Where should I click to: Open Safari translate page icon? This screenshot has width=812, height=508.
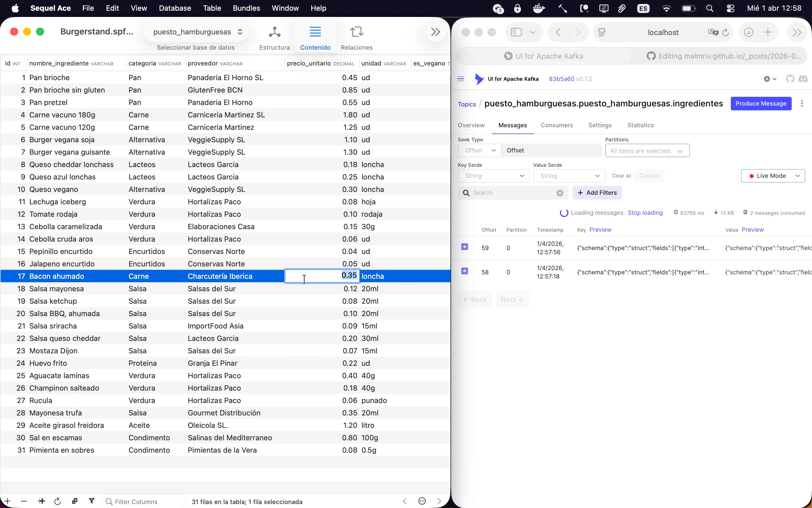[713, 32]
